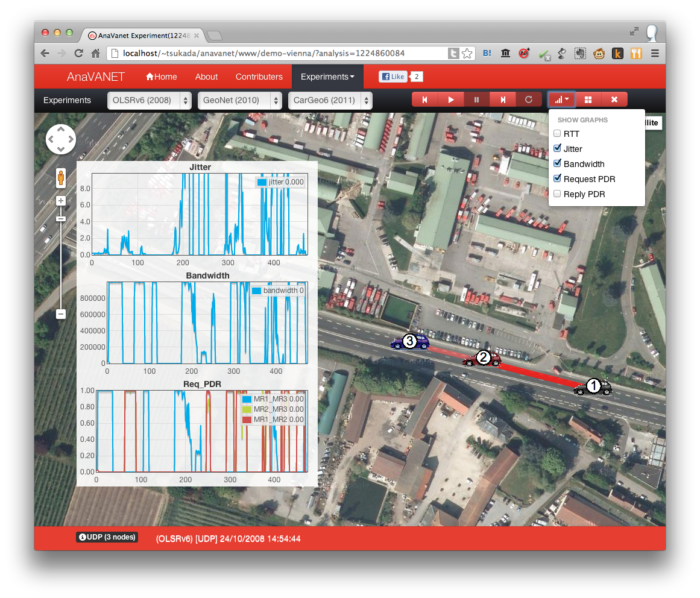This screenshot has width=700, height=598.
Task: Open the OLSRv6 (2008) dropdown
Action: (149, 101)
